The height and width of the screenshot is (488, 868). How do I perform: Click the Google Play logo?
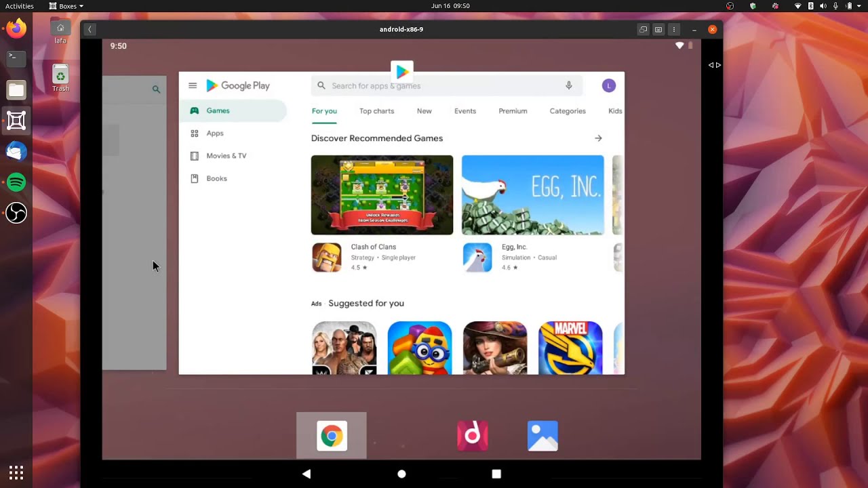[238, 85]
